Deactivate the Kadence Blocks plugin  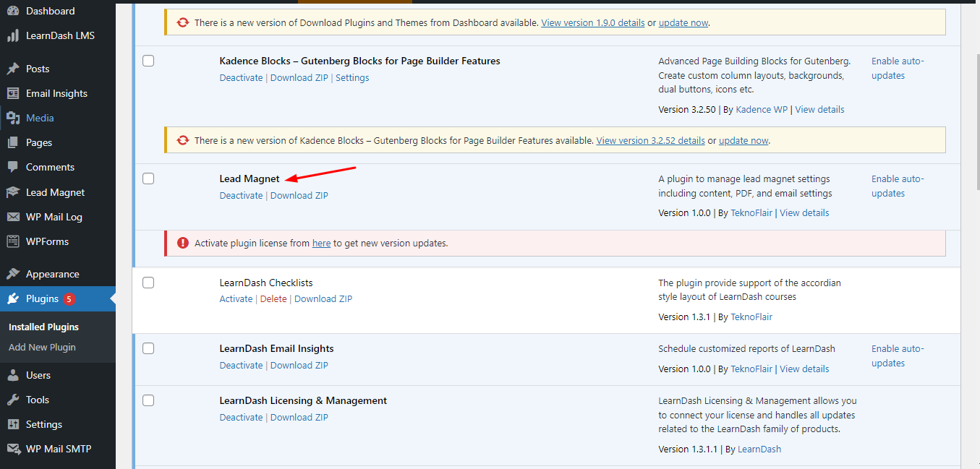[241, 77]
